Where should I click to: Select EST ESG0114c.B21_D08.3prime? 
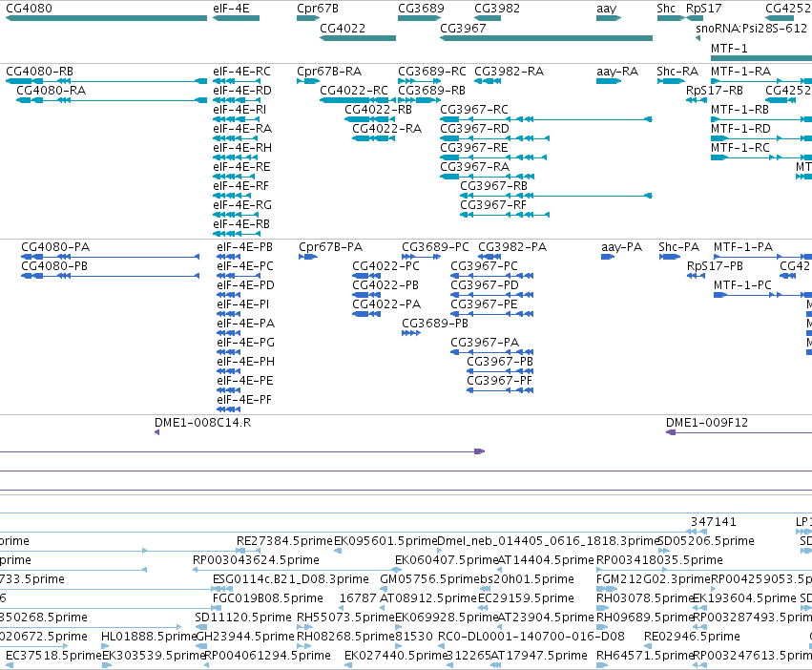pyautogui.click(x=291, y=579)
